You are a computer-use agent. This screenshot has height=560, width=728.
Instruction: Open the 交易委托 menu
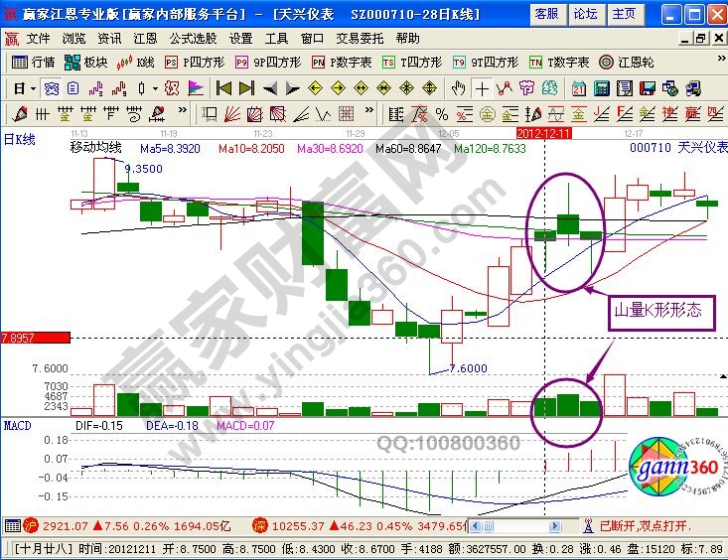pyautogui.click(x=359, y=38)
